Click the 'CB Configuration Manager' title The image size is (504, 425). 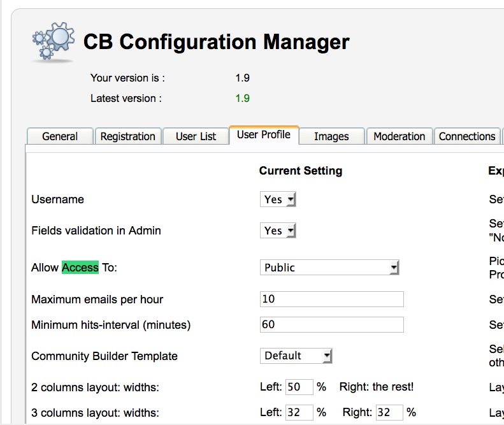217,42
